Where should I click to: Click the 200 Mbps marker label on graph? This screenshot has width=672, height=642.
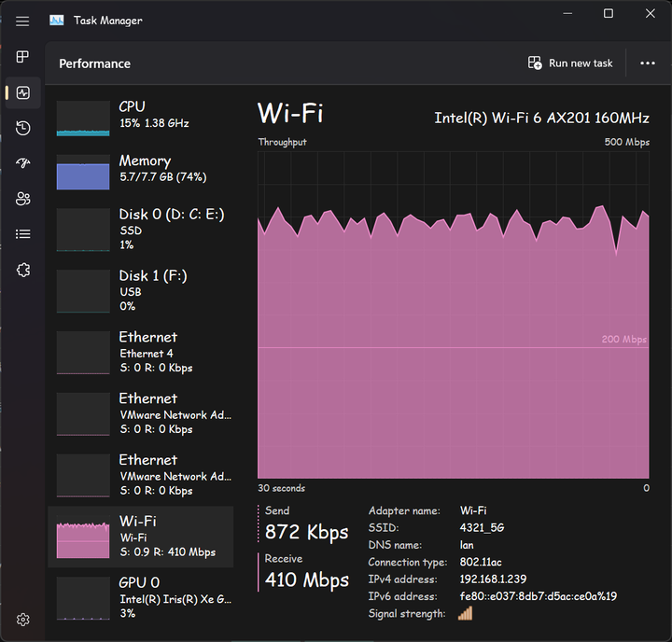click(x=623, y=340)
